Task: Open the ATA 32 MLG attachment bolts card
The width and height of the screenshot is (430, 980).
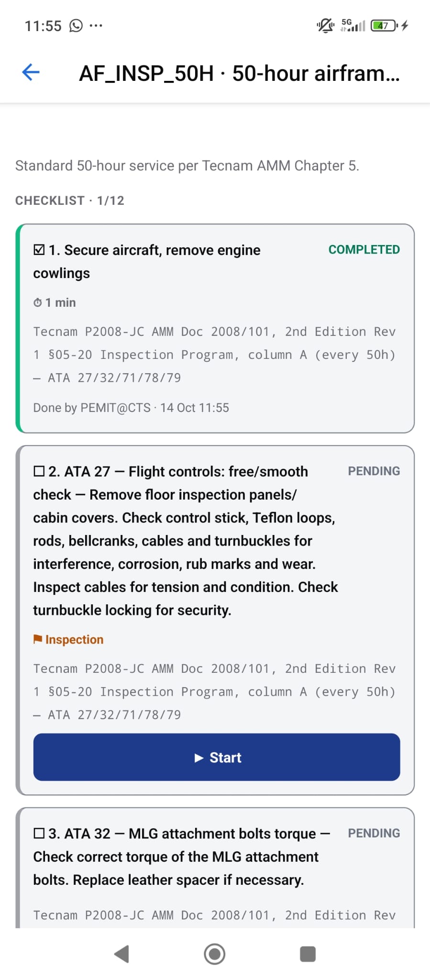Action: (215, 868)
